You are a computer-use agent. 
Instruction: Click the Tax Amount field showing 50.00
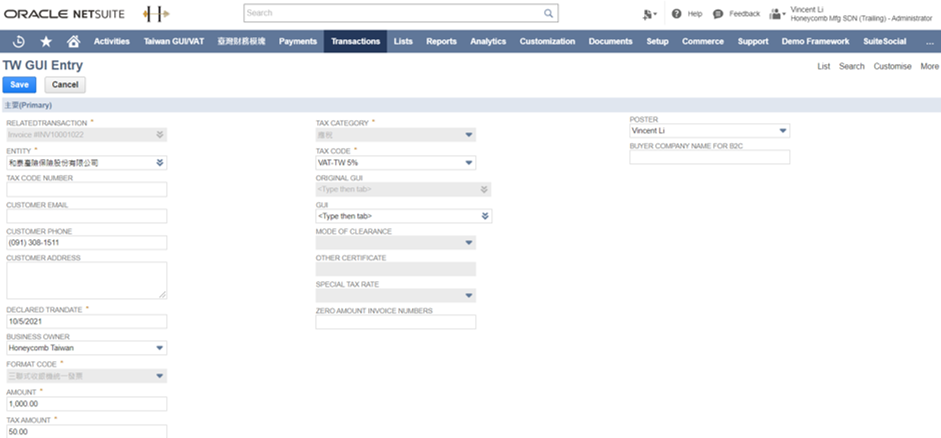pos(86,431)
